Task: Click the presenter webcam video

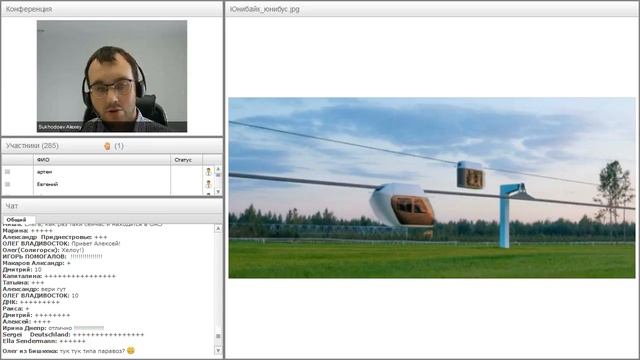Action: [112, 76]
